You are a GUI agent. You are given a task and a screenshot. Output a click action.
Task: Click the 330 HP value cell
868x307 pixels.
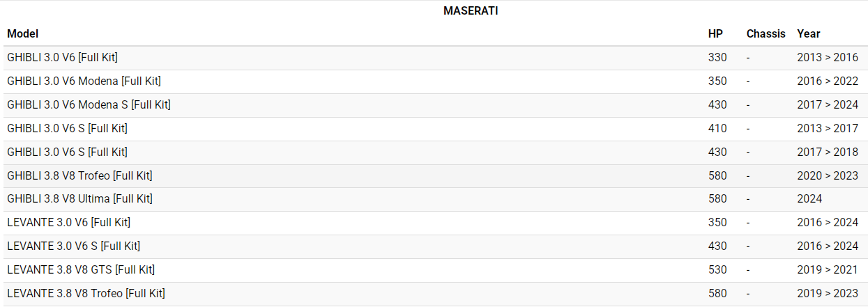(717, 58)
